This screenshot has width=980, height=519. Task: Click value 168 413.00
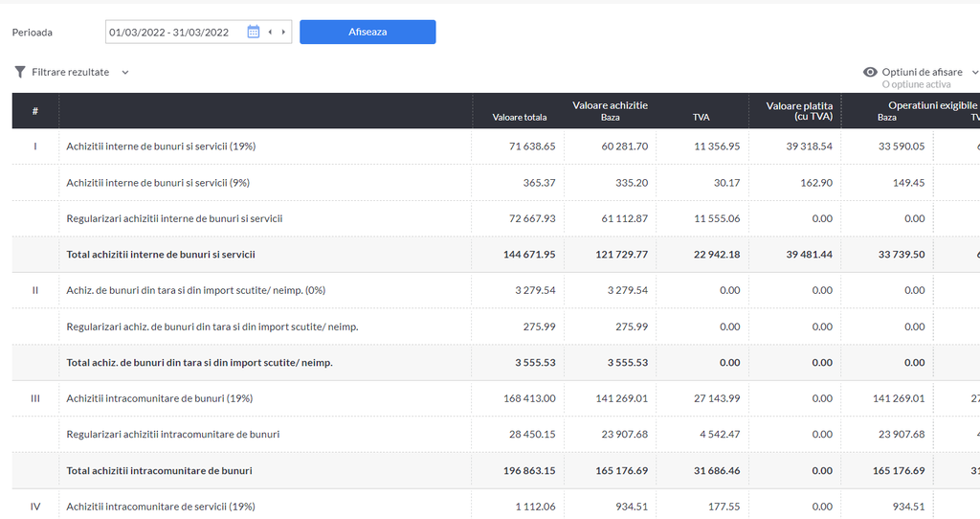coord(529,398)
